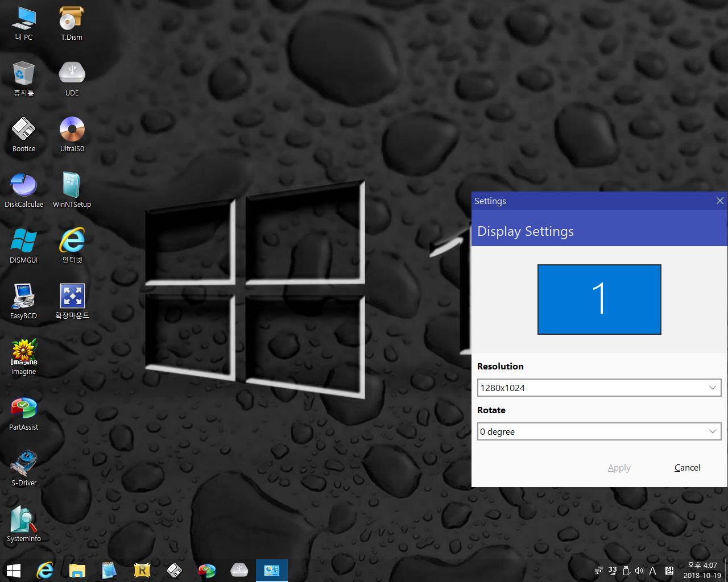Click the Show desktop strip

click(x=726, y=571)
